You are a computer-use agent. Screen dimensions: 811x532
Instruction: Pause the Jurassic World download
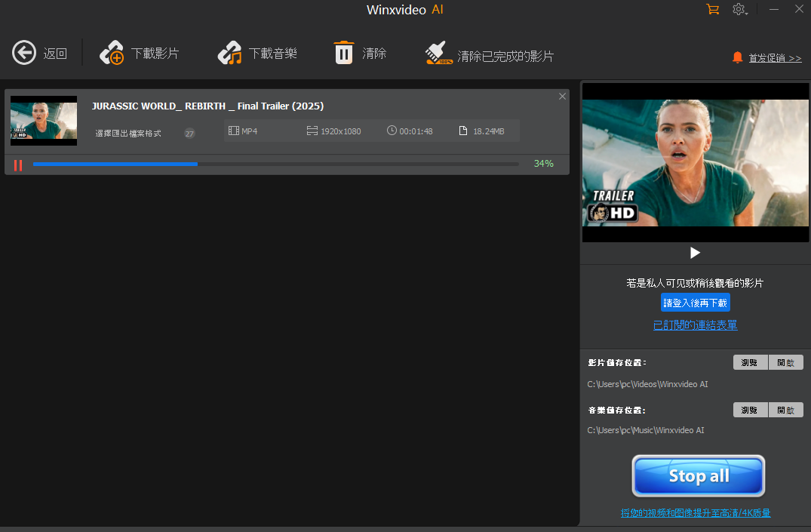(18, 165)
